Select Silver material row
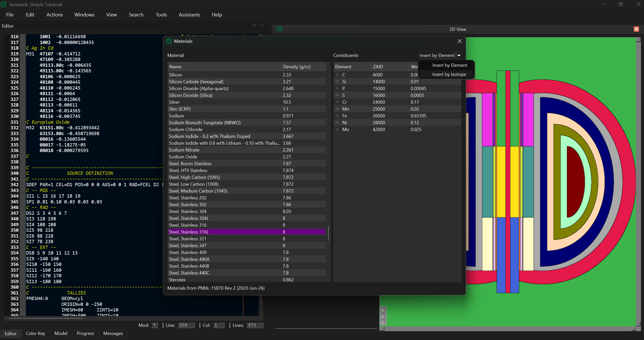Image resolution: width=644 pixels, height=340 pixels. (x=247, y=102)
